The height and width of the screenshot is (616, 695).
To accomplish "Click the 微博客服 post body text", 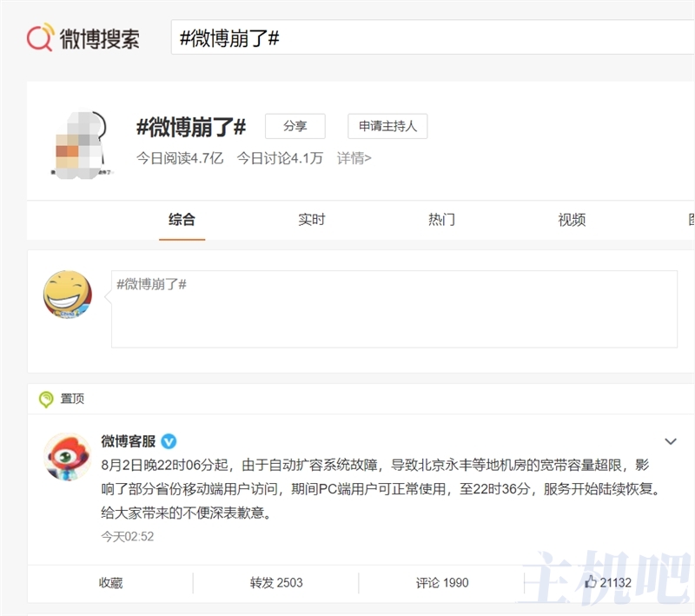I will coord(381,489).
